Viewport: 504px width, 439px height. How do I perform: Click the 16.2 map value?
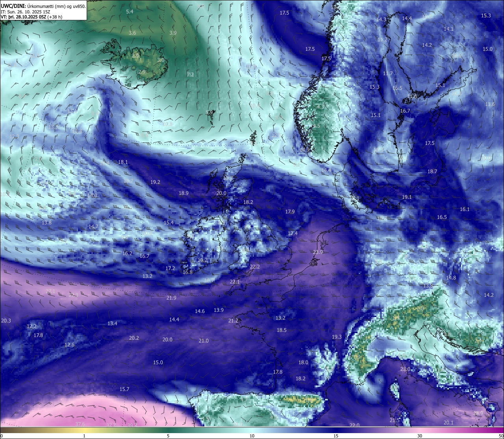127,254
